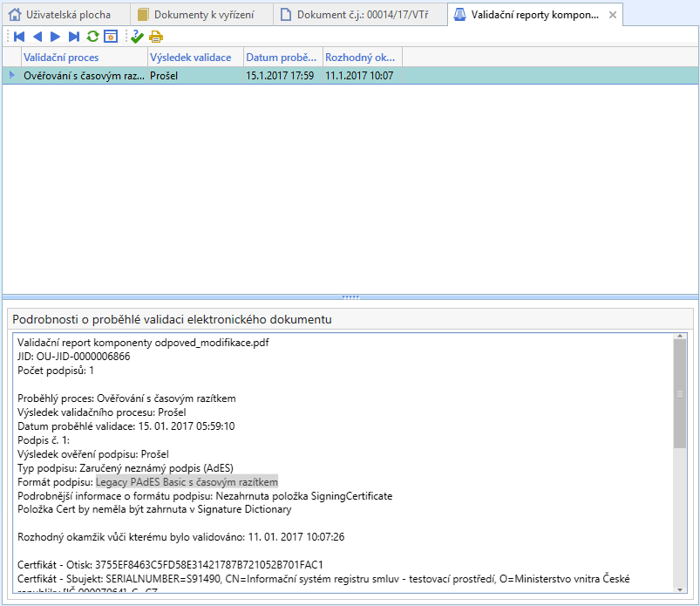Sort by Datum proběhlé column header

282,58
